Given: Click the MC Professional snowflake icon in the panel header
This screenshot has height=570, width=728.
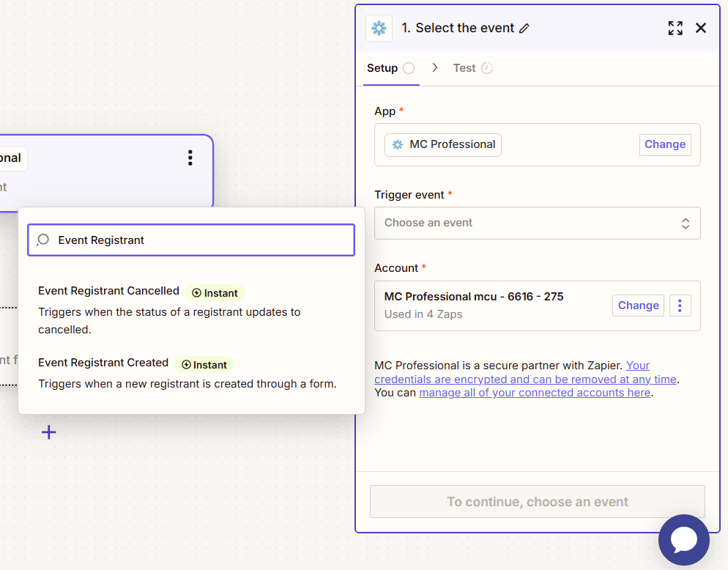Looking at the screenshot, I should pyautogui.click(x=379, y=28).
